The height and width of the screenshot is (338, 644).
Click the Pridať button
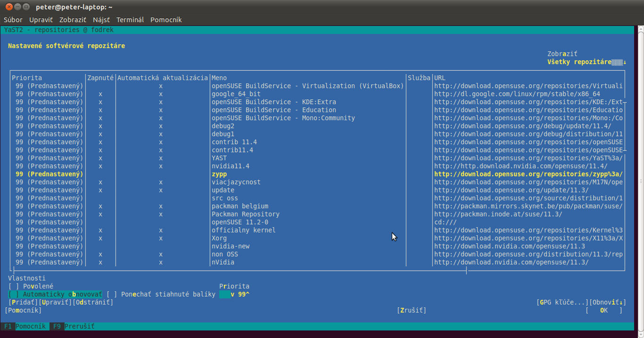23,302
